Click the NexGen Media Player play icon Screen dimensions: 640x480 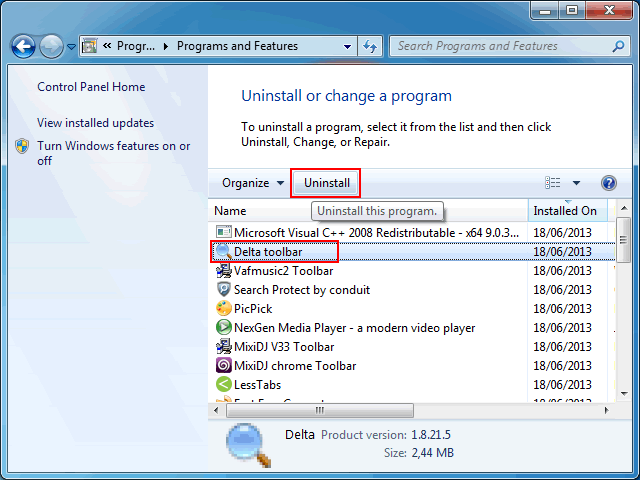coord(223,327)
